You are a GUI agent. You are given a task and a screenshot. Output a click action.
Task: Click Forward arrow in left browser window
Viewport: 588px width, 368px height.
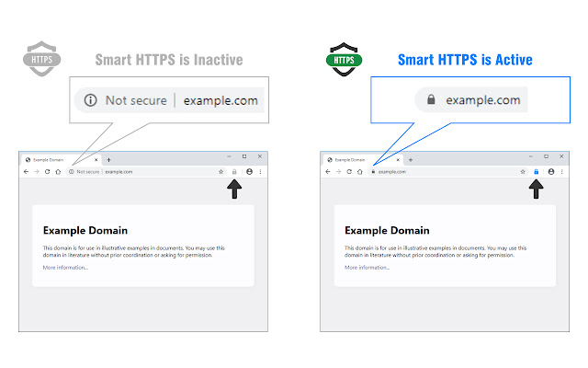37,172
